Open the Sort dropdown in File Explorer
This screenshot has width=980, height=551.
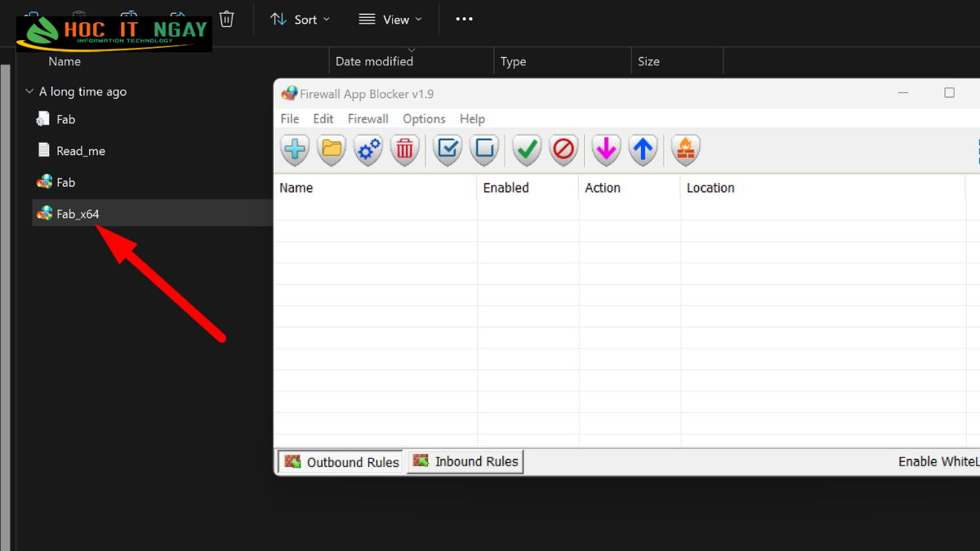tap(300, 19)
